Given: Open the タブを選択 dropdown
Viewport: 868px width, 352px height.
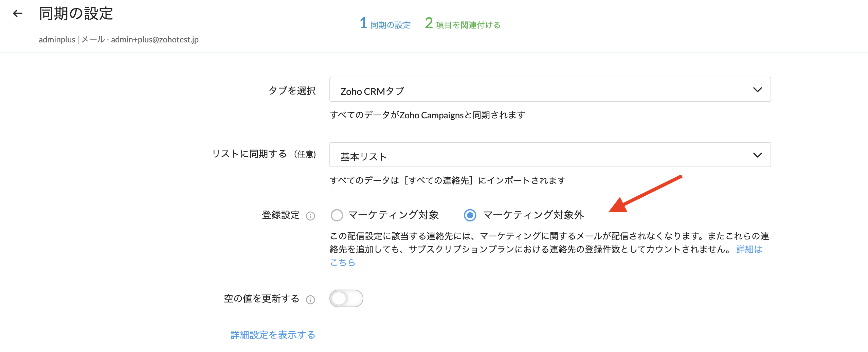Looking at the screenshot, I should pos(549,90).
